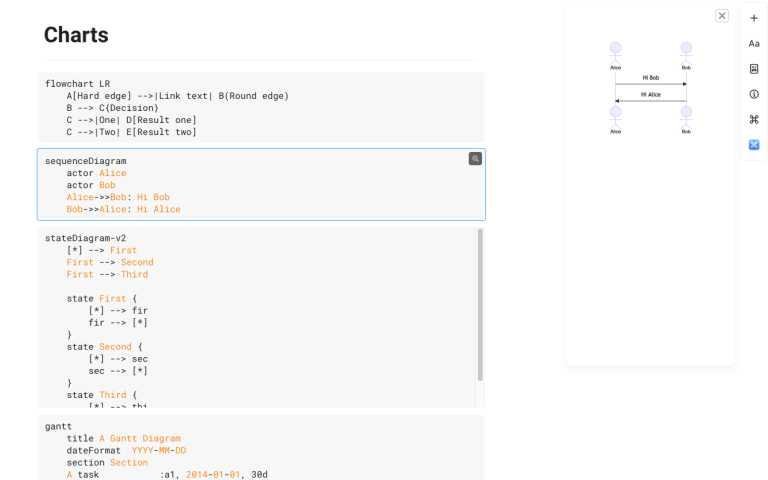Click the stateDiagram block vertical scrollbar
This screenshot has width=768, height=480.
point(480,305)
